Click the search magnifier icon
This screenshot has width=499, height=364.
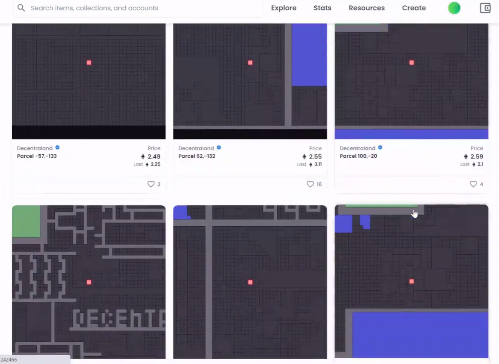tap(21, 8)
